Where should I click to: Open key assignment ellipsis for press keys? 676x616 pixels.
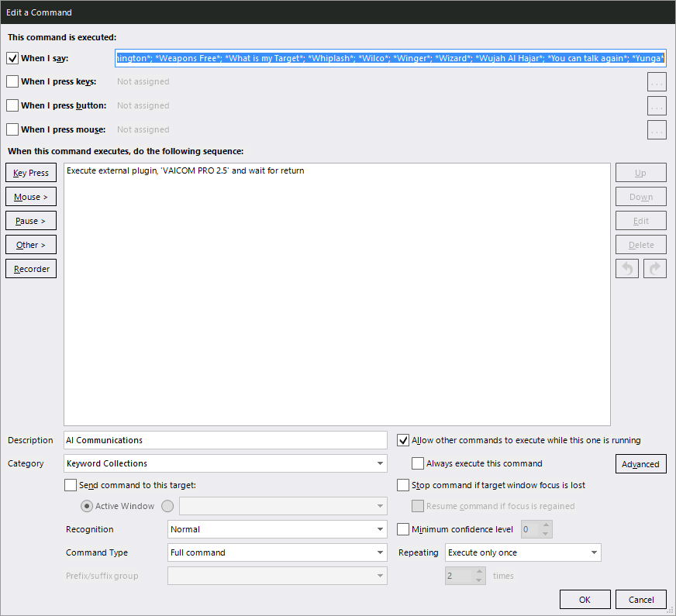tap(657, 82)
